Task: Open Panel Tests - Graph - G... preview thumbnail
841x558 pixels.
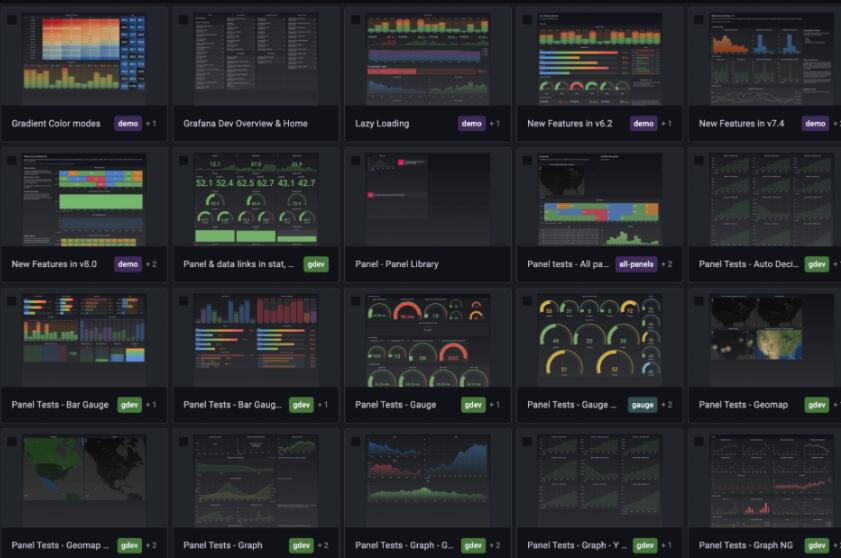Action: [428, 481]
